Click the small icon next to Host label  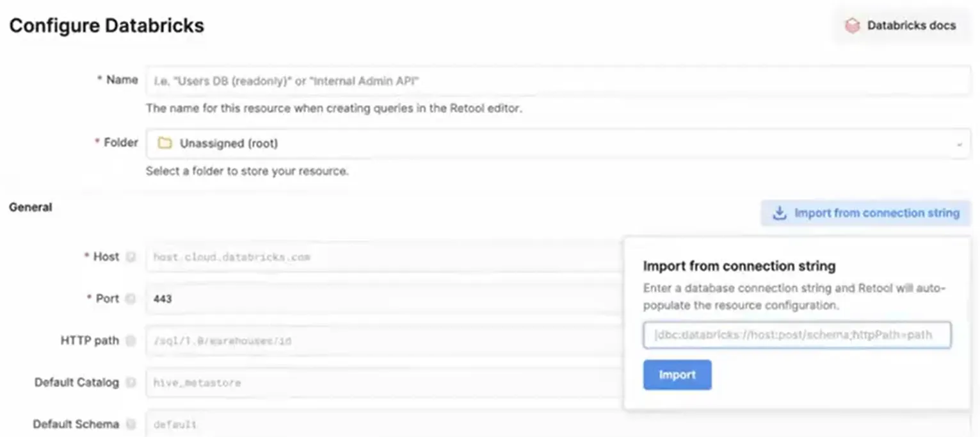(131, 257)
